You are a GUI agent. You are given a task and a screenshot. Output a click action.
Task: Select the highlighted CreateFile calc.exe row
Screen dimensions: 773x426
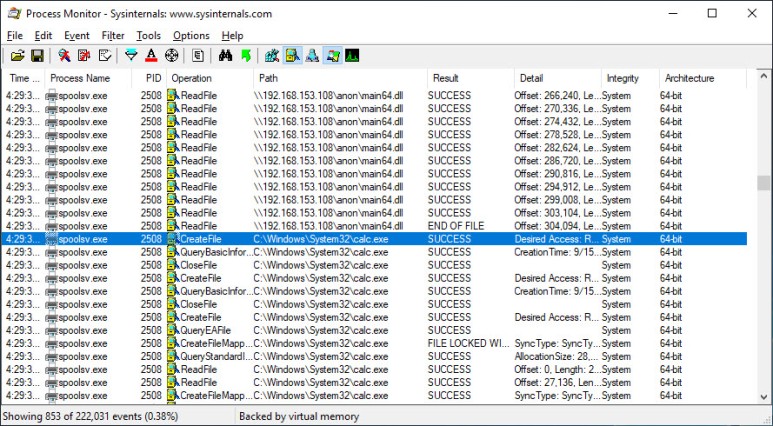tap(374, 239)
